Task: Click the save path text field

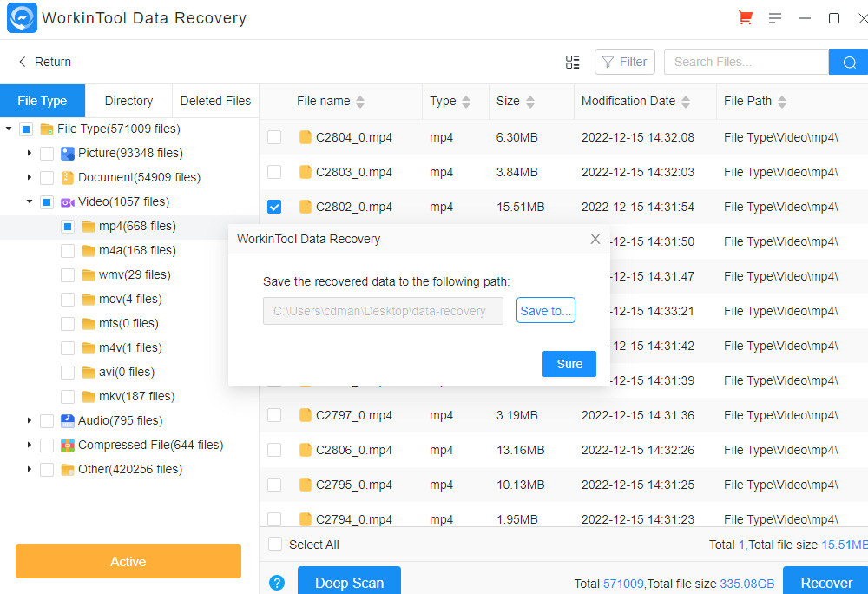Action: tap(383, 311)
